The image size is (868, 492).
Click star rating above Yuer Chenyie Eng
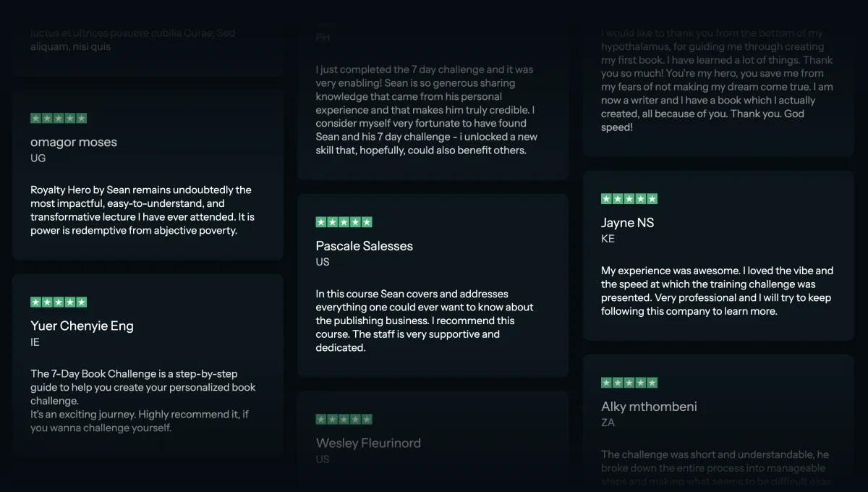click(x=59, y=302)
